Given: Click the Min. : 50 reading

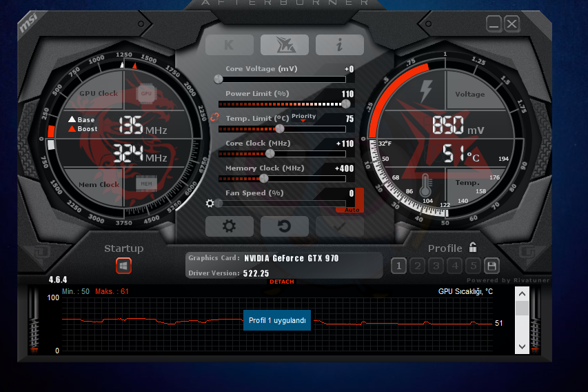Looking at the screenshot, I should (76, 291).
